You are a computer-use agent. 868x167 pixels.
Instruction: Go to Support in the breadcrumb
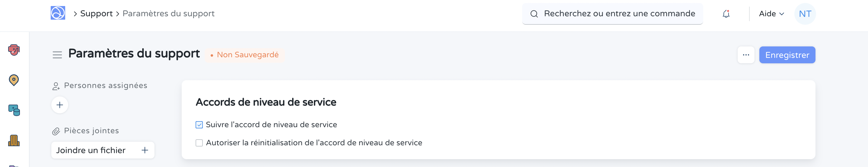(96, 14)
